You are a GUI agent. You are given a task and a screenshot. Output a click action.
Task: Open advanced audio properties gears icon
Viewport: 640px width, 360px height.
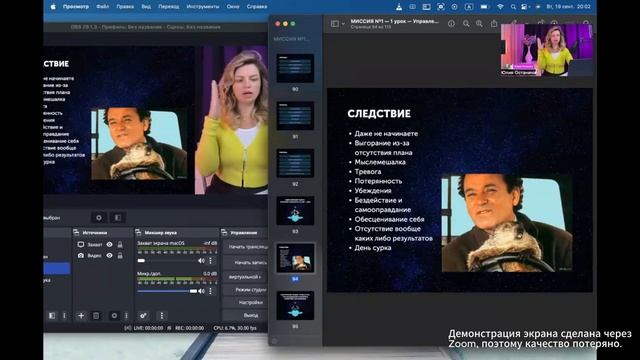click(x=143, y=316)
